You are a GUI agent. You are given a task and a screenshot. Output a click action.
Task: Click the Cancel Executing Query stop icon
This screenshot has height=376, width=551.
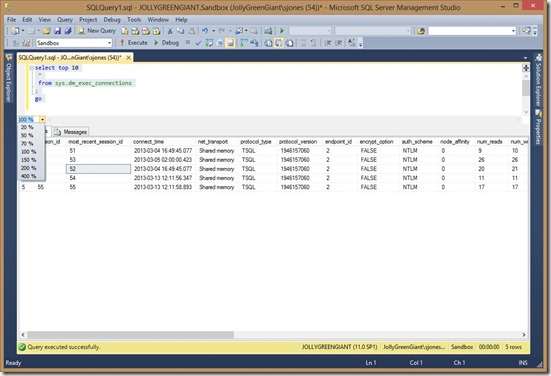pyautogui.click(x=188, y=43)
